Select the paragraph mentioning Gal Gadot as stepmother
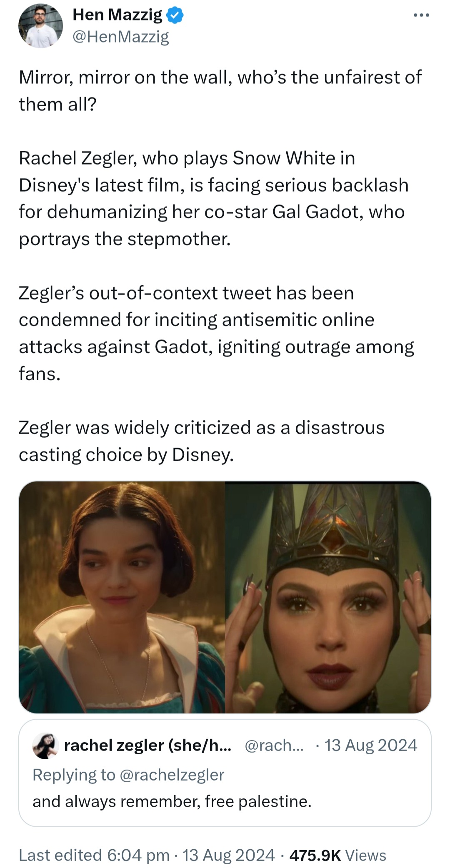Image resolution: width=450 pixels, height=868 pixels. (213, 198)
